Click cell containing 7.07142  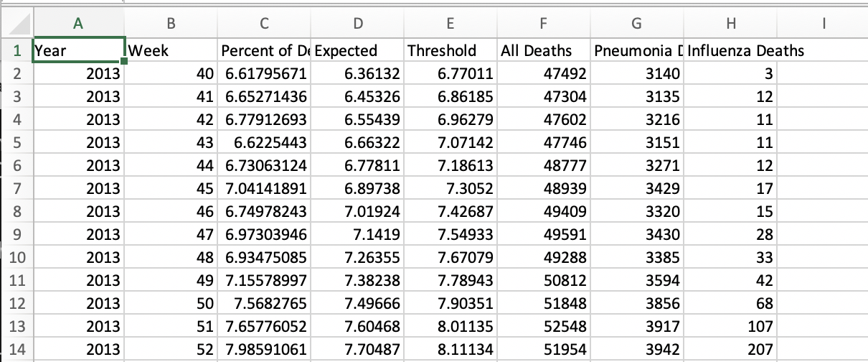point(449,143)
